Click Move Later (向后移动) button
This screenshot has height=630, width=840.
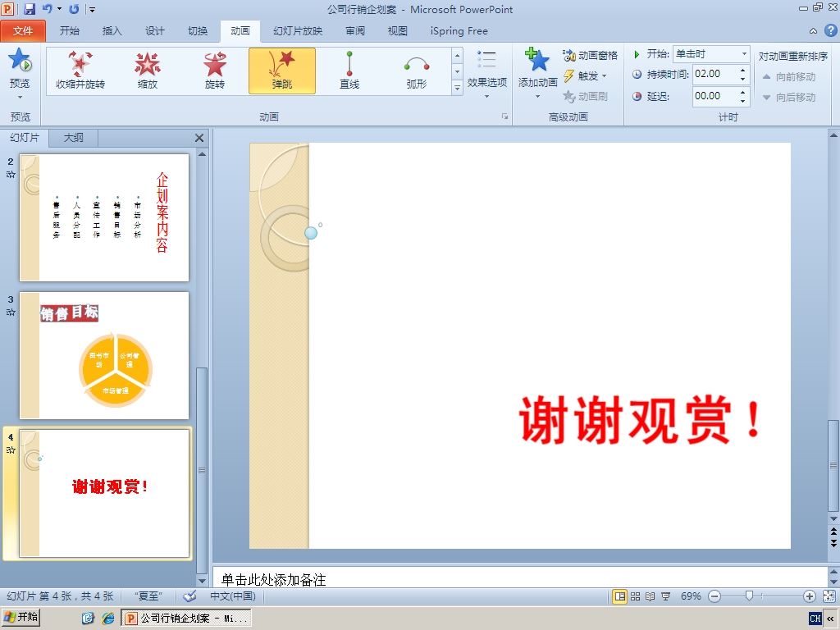[788, 97]
